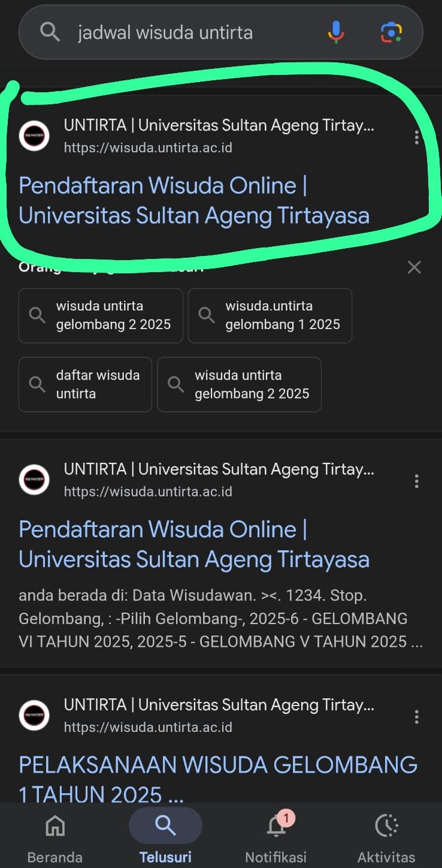The image size is (442, 868).
Task: Select "wisuda.untirta gelombang 1 2025" suggestion
Action: tap(270, 315)
